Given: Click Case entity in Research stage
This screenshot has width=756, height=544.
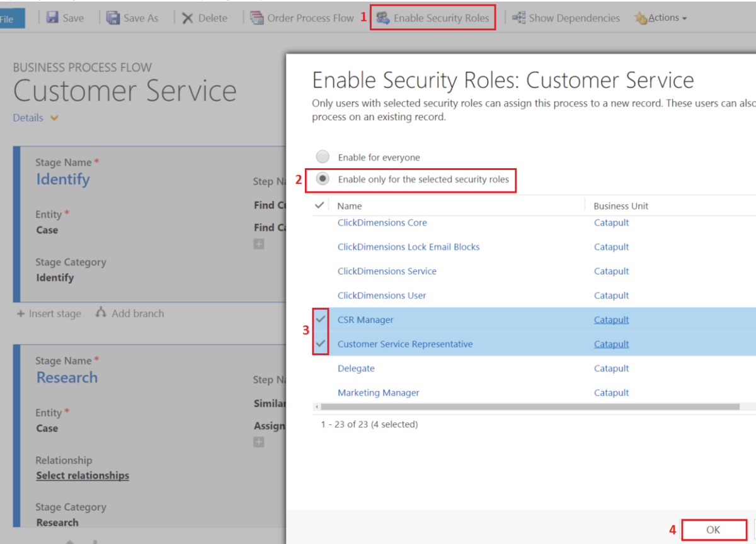Looking at the screenshot, I should (47, 428).
